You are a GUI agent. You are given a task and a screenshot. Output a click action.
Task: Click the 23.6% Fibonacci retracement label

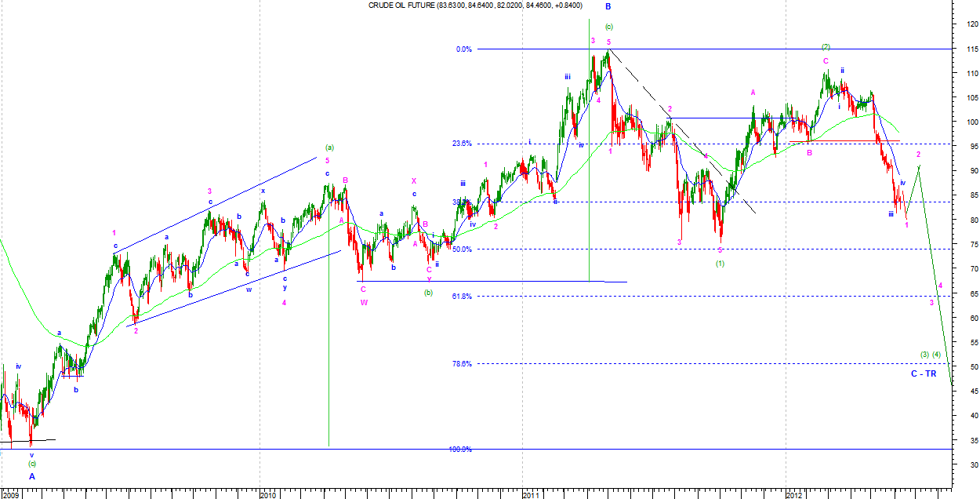[x=462, y=144]
